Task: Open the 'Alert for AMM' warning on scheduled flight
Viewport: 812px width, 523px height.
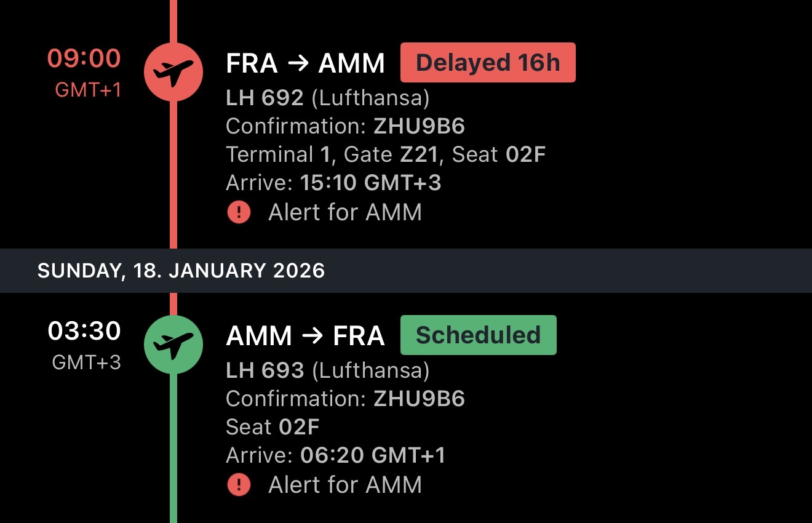Action: pos(344,484)
